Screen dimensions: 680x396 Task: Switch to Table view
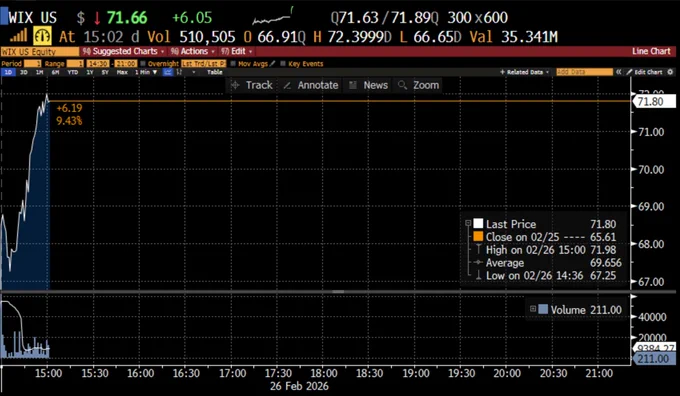(x=215, y=72)
